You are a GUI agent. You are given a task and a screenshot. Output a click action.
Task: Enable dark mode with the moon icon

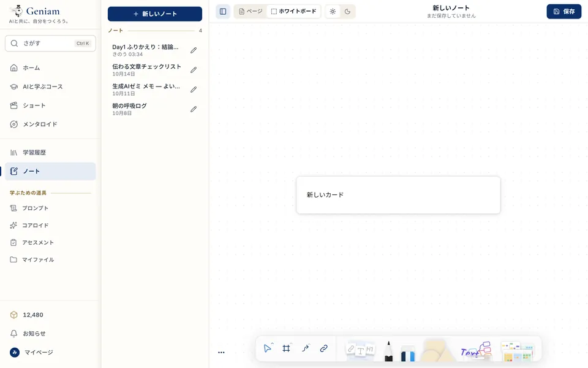[x=348, y=11]
